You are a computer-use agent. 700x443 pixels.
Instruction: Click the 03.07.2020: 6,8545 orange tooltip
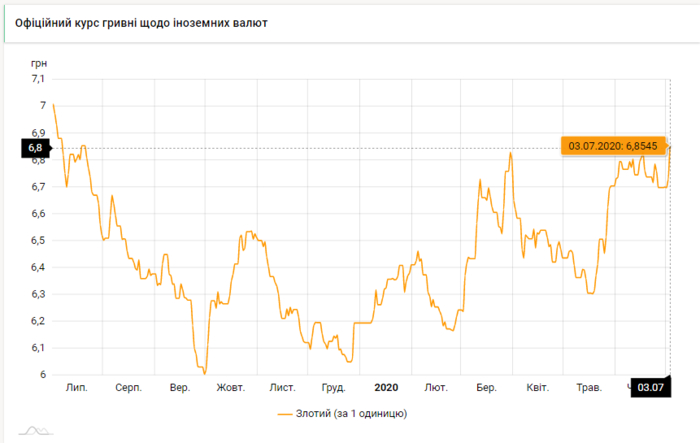[610, 147]
